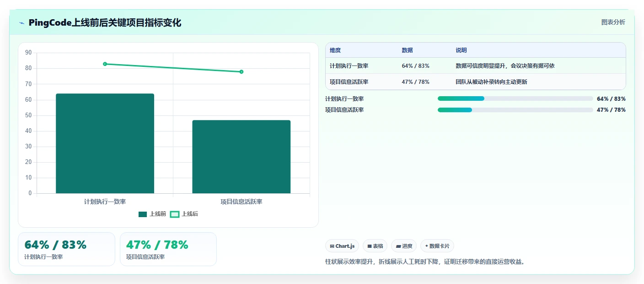Click the 项目信息活跃率 progress bar

click(515, 110)
